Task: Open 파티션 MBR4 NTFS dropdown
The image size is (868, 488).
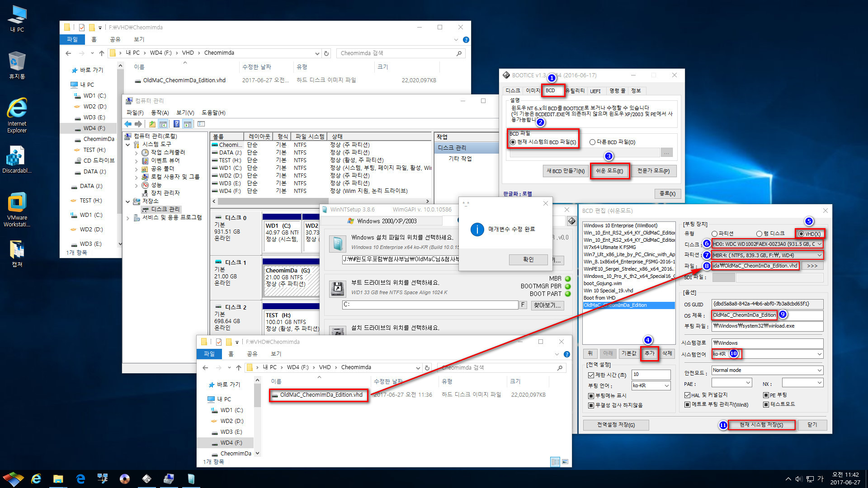Action: coord(767,255)
